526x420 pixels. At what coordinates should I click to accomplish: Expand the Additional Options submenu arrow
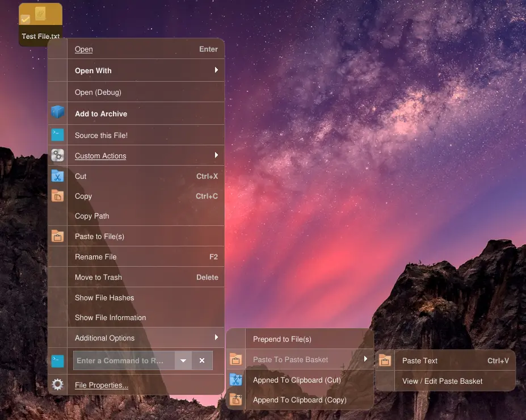216,338
